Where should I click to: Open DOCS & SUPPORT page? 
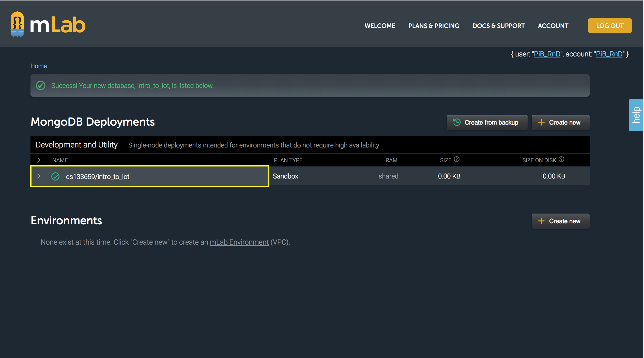click(498, 26)
